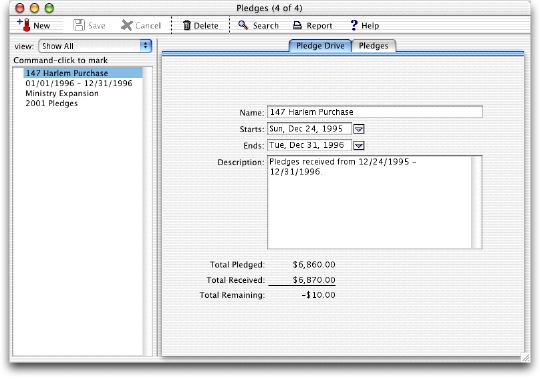This screenshot has width=540, height=379.
Task: Click the Cancel X icon
Action: pos(127,25)
